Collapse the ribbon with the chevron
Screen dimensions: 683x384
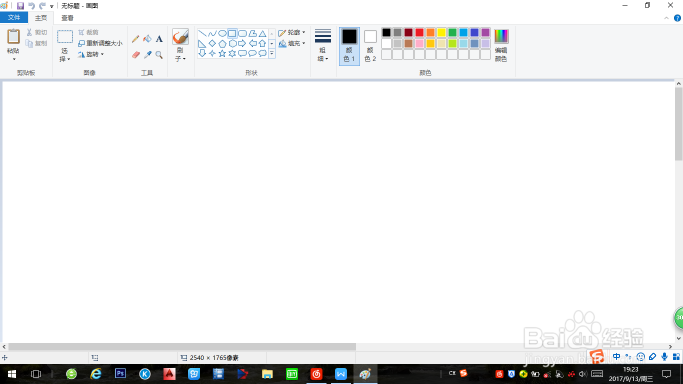666,18
